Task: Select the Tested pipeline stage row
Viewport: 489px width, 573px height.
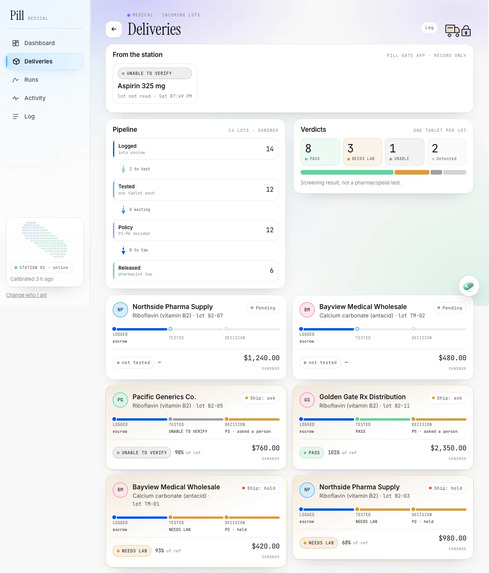Action: [196, 190]
